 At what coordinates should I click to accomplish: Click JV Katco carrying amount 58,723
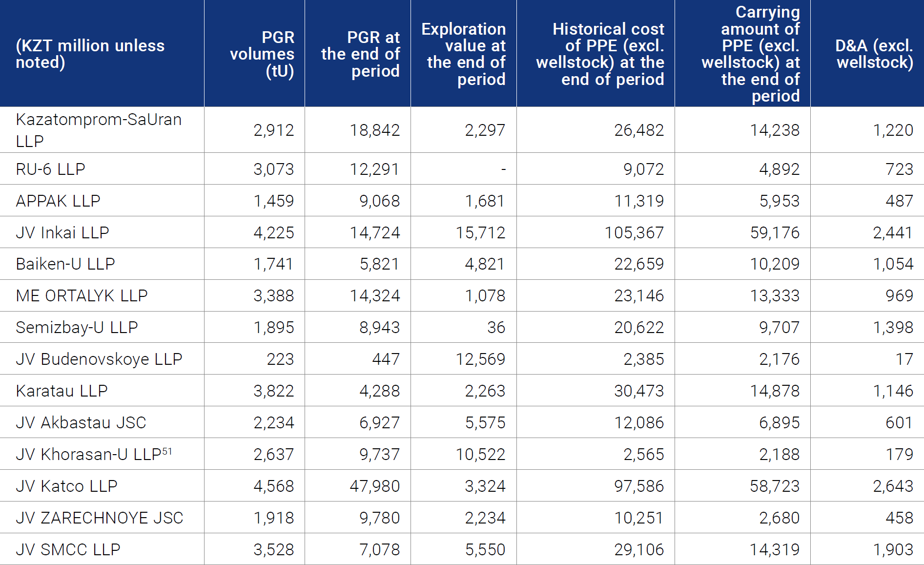775,486
